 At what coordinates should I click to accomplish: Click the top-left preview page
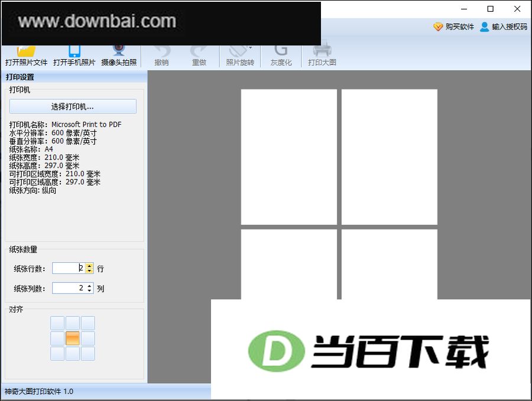[x=288, y=157]
